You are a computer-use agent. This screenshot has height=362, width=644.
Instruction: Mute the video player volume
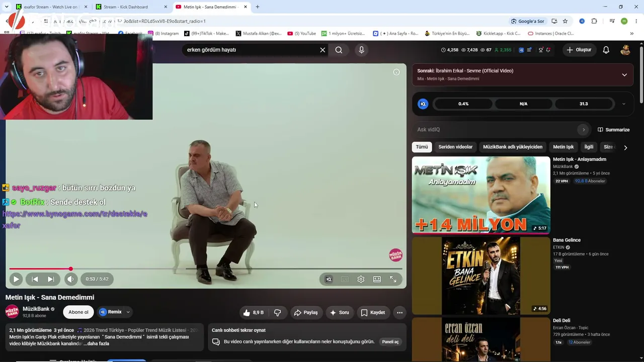70,279
